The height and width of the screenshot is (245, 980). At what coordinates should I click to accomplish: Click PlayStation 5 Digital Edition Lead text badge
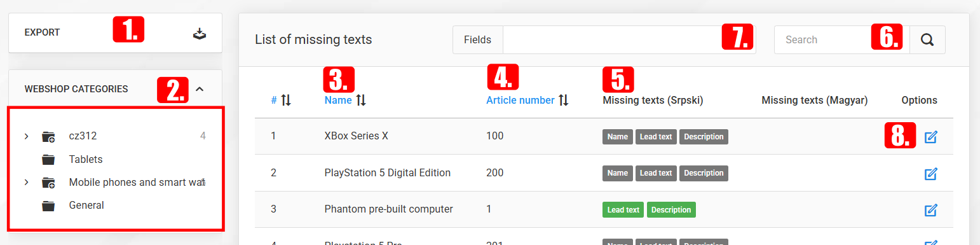tap(657, 173)
